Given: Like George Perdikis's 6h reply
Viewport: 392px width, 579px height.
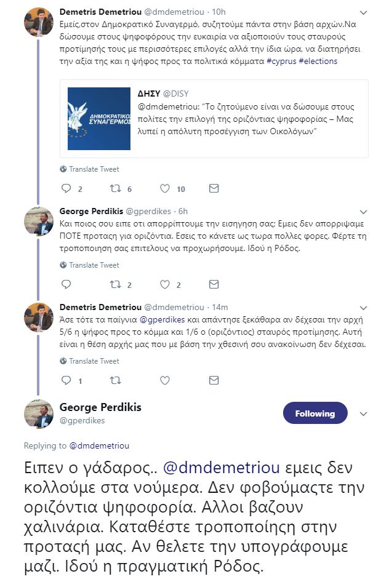Looking at the screenshot, I should 165,285.
